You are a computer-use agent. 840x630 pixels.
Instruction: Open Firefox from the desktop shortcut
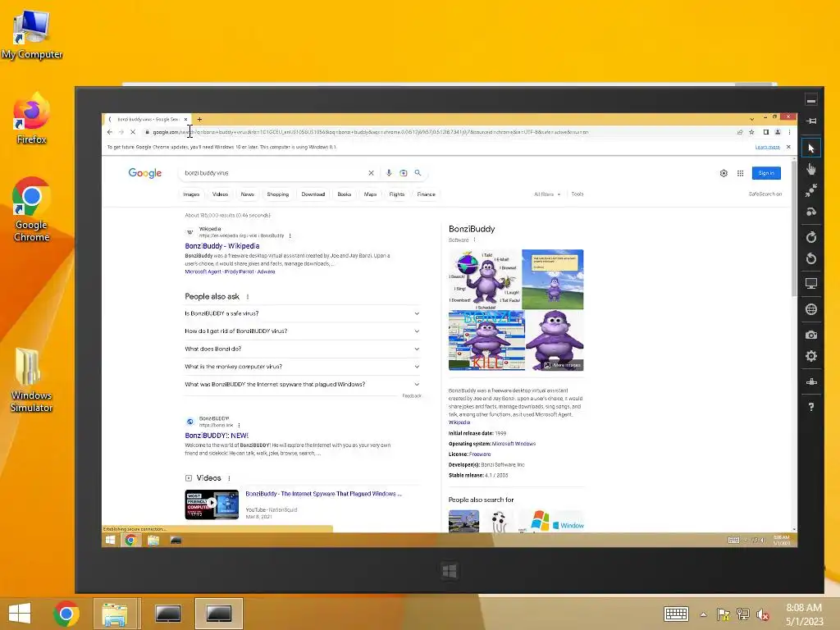click(x=32, y=119)
